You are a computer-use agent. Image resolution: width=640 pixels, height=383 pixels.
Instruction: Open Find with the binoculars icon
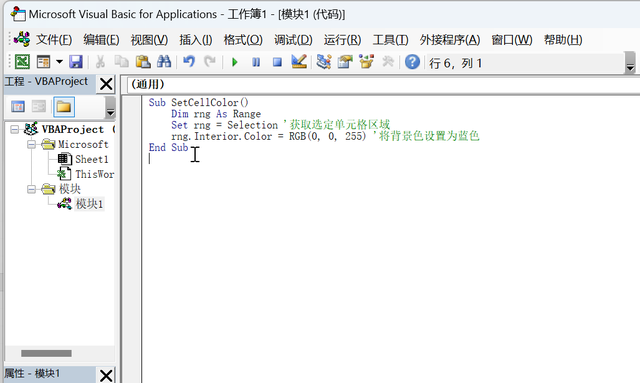point(164,62)
